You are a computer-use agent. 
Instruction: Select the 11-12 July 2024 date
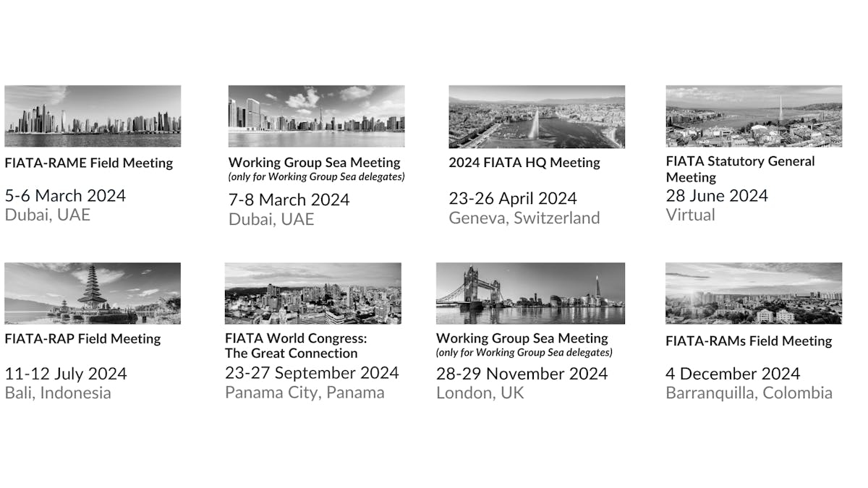click(x=66, y=374)
